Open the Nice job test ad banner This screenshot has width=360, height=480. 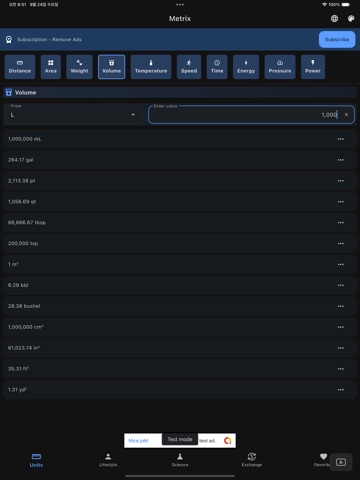point(180,441)
